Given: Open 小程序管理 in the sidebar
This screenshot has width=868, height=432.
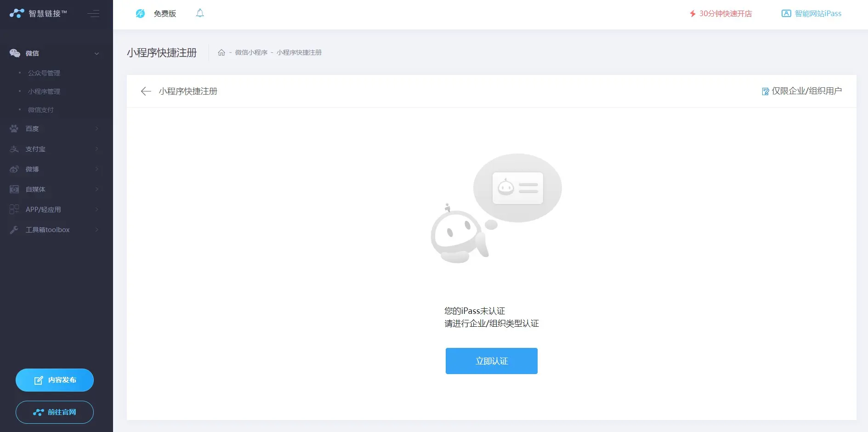Looking at the screenshot, I should pos(44,91).
